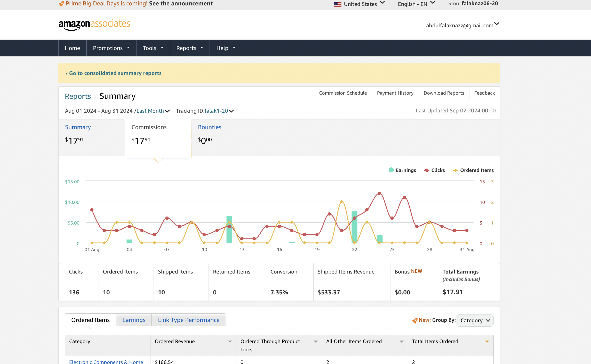Image resolution: width=591 pixels, height=364 pixels.
Task: Open the Reports menu in navigation bar
Action: (190, 48)
